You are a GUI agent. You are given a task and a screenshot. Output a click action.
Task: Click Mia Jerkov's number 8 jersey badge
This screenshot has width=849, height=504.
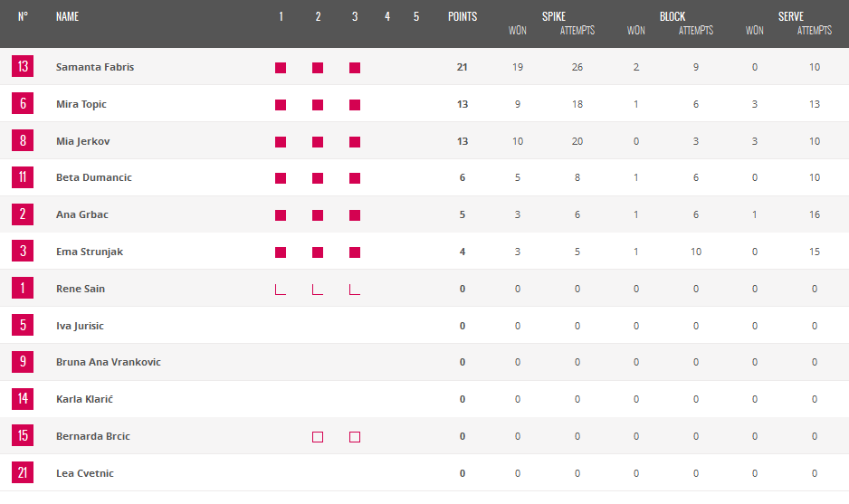[23, 141]
